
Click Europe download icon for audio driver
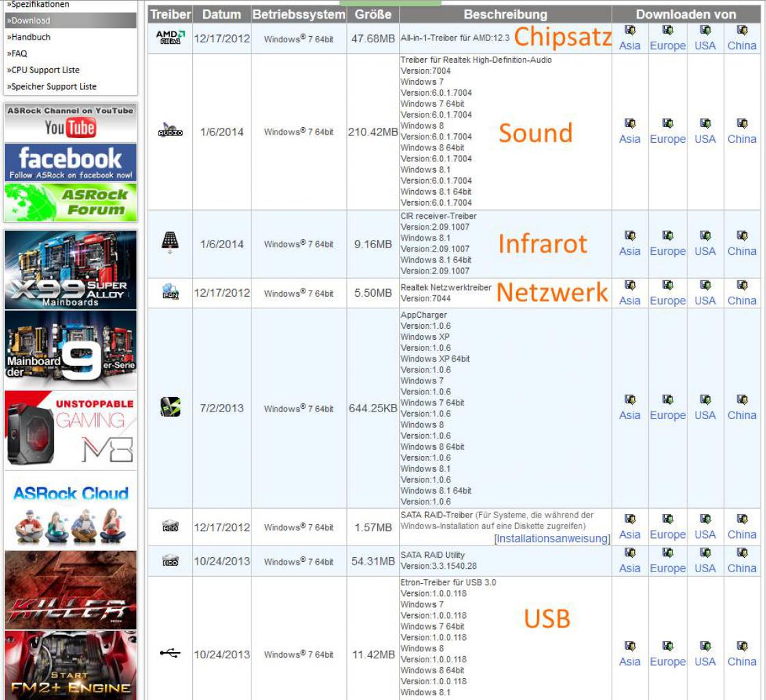(x=668, y=123)
